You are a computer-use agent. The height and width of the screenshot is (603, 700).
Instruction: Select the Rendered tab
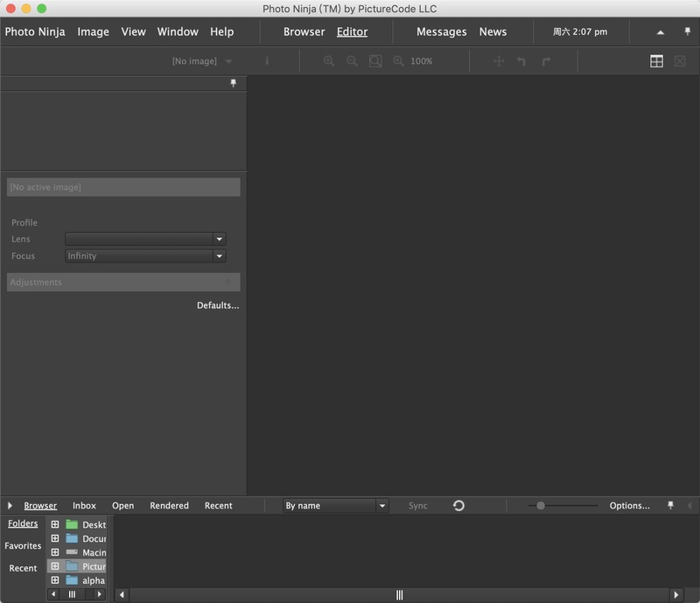(x=169, y=506)
